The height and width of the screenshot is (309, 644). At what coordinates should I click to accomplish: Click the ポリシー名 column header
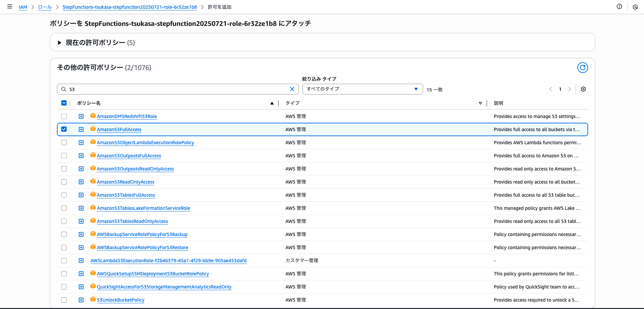click(89, 103)
